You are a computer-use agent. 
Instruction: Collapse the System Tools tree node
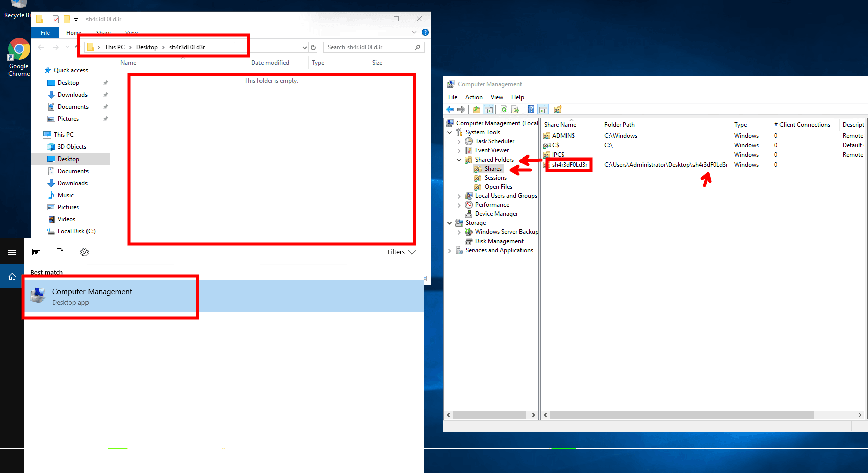click(450, 132)
